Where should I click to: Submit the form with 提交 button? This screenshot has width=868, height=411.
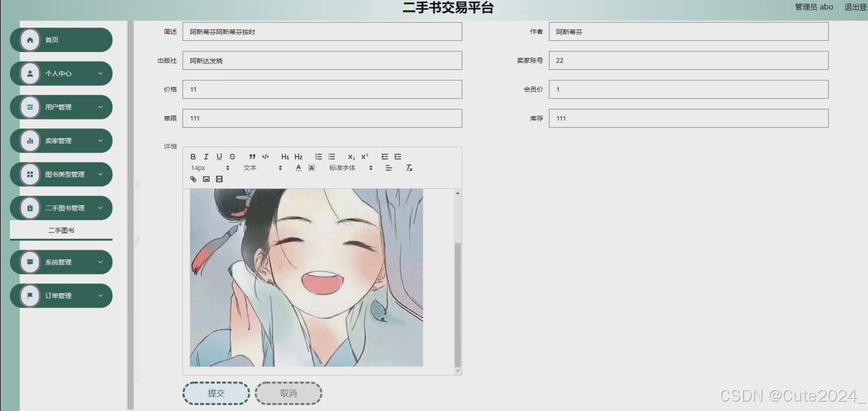[x=216, y=393]
